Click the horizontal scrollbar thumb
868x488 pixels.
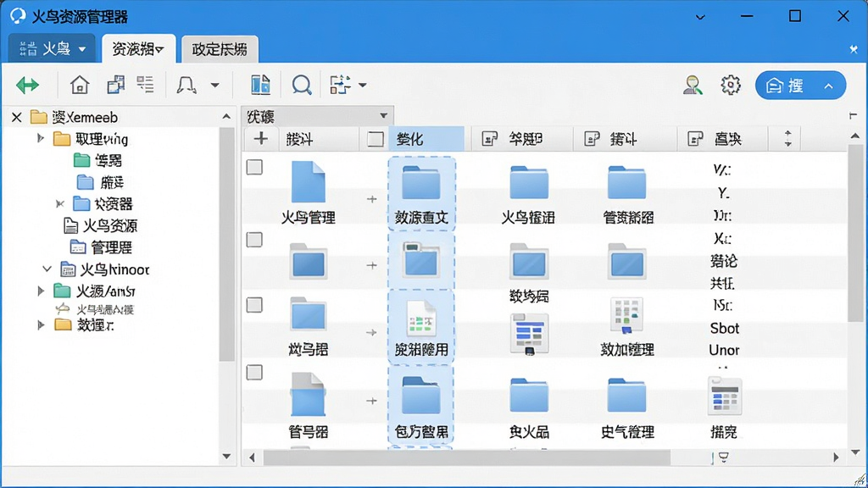tap(467, 457)
